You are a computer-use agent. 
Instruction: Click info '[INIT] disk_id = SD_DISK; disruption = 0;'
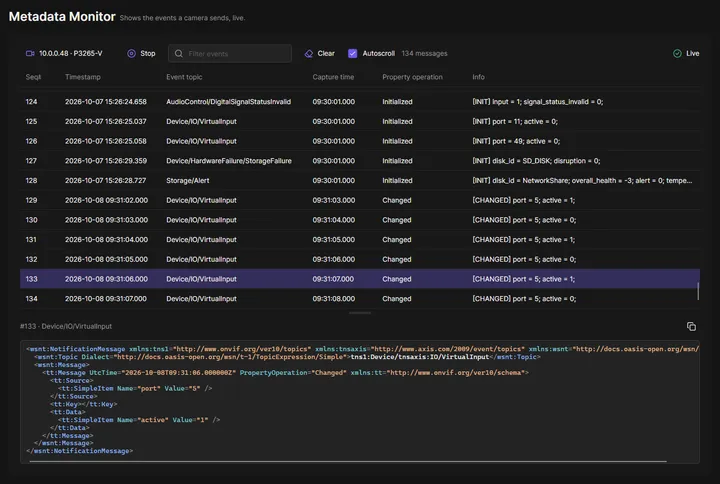[x=536, y=161]
